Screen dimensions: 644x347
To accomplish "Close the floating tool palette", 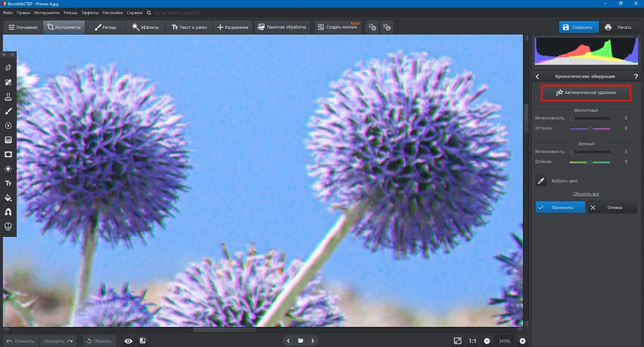I will click(x=4, y=54).
